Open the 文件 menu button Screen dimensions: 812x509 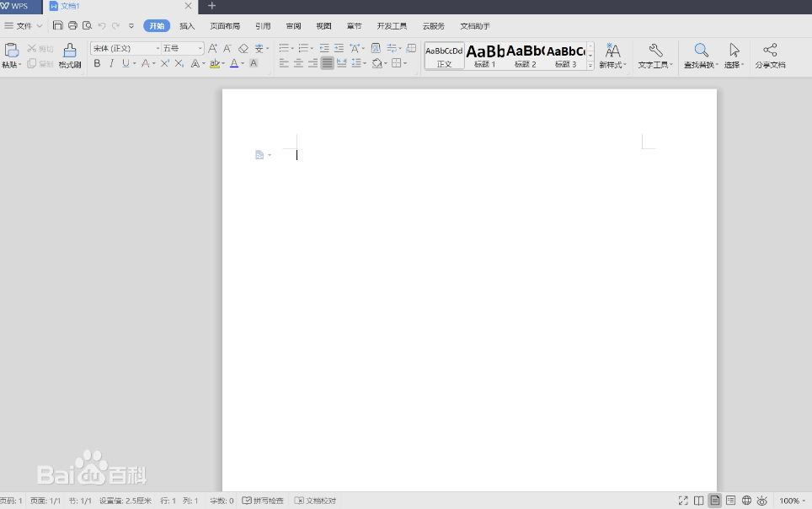(24, 26)
